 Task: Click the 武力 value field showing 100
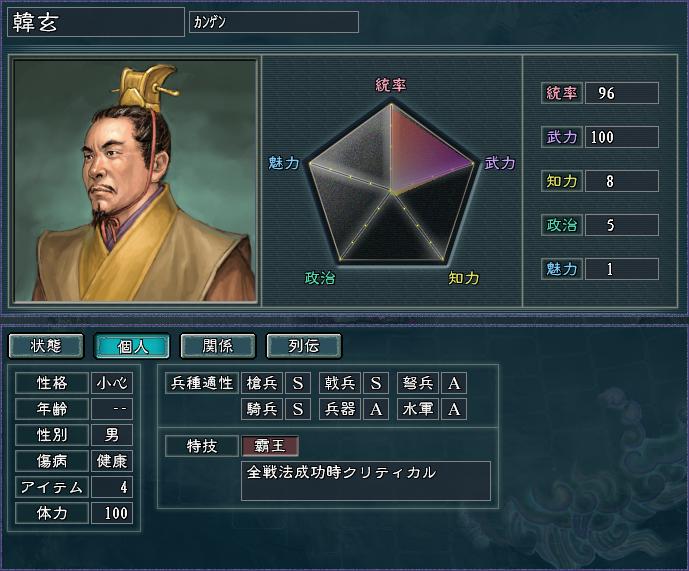[x=621, y=137]
